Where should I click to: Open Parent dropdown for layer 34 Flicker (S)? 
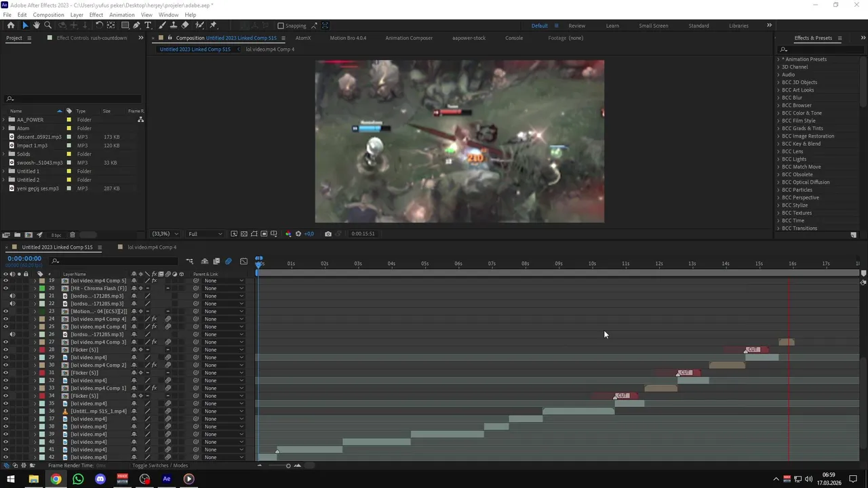tap(224, 396)
